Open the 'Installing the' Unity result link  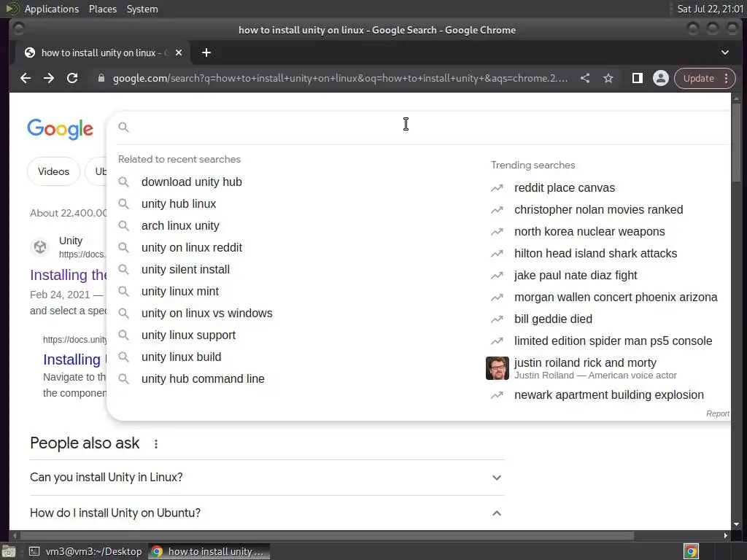tap(68, 275)
